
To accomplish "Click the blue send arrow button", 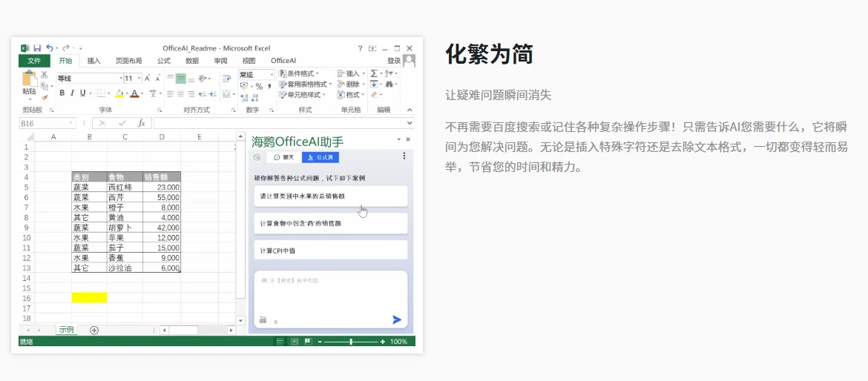I will [397, 319].
